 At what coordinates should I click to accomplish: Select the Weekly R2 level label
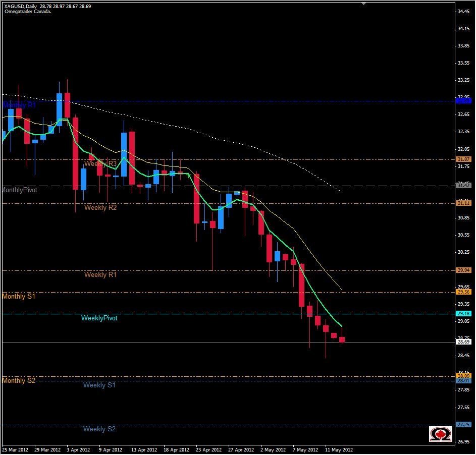point(99,207)
